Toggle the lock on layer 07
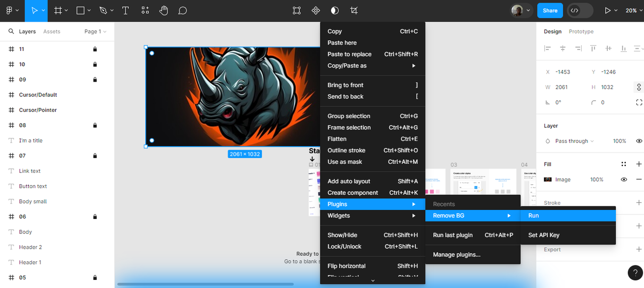This screenshot has height=288, width=644. (x=95, y=156)
